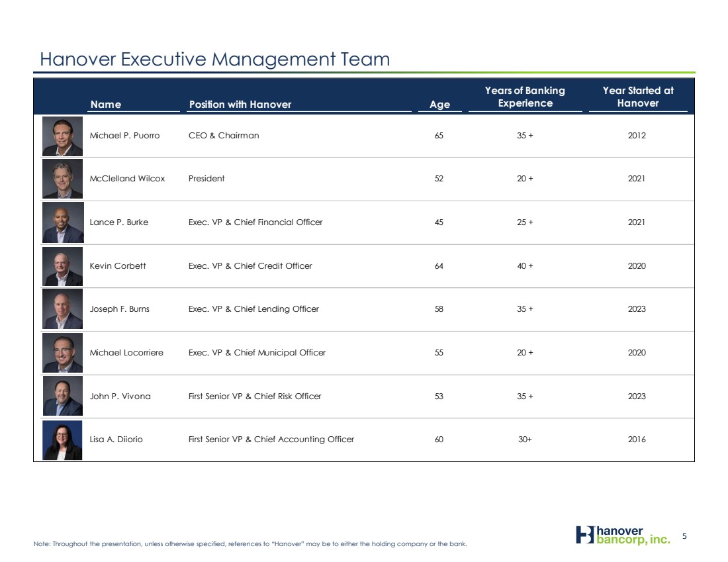The width and height of the screenshot is (728, 562).
Task: Click McClelland Wilcox's headshot photo
Action: [x=63, y=179]
